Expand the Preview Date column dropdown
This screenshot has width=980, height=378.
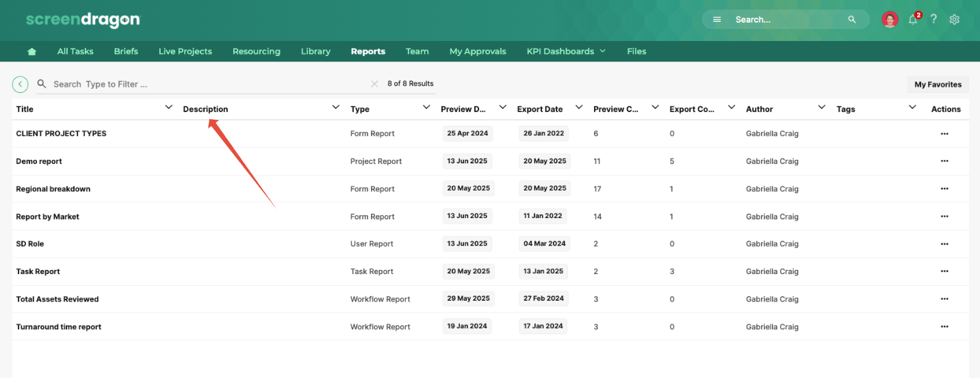tap(503, 107)
